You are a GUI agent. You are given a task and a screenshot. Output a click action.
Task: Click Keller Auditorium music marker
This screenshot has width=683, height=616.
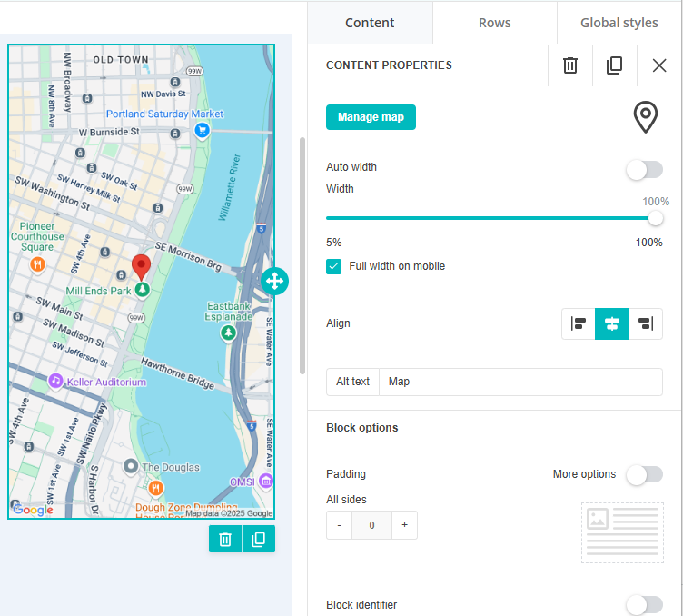[x=55, y=382]
